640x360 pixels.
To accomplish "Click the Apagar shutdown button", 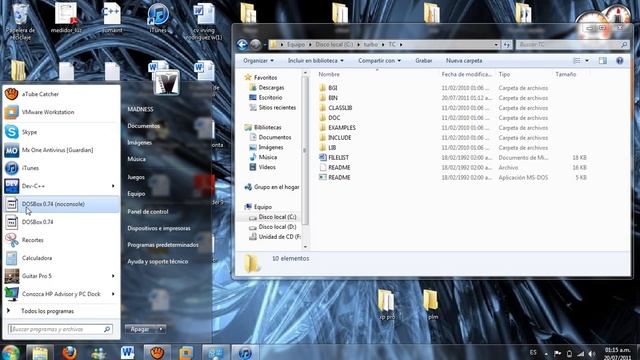I will click(x=140, y=329).
